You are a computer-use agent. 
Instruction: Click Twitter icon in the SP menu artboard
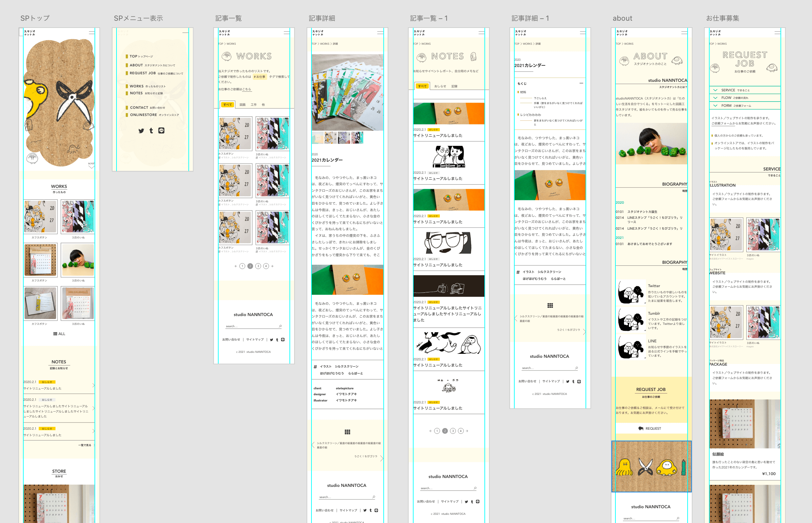coord(141,131)
